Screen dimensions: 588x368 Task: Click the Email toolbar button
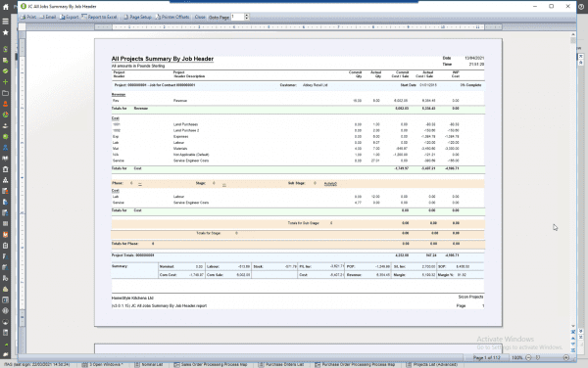point(48,17)
